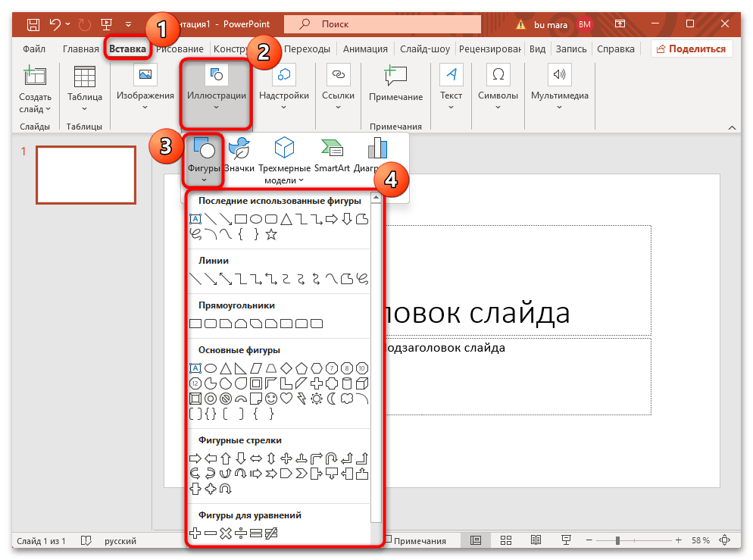Expand the Изображения dropdown
Viewport: 753px width, 560px height.
145,108
